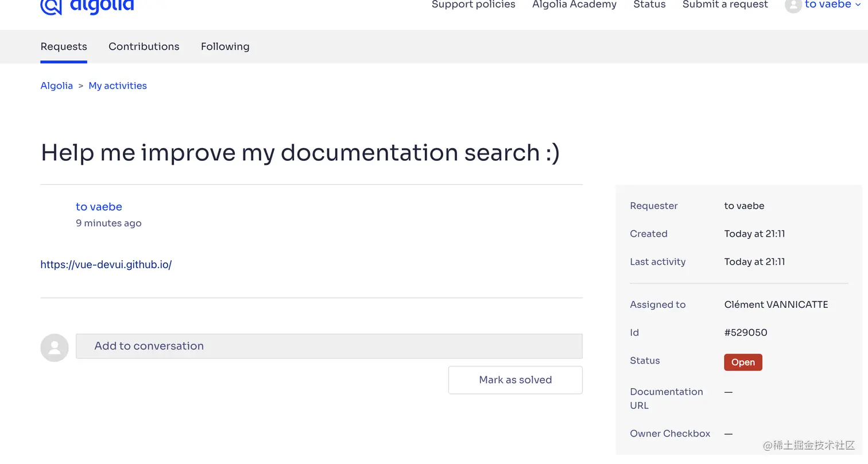Screen dimensions: 868x464
Task: Switch to the Contributions tab
Action: [144, 47]
